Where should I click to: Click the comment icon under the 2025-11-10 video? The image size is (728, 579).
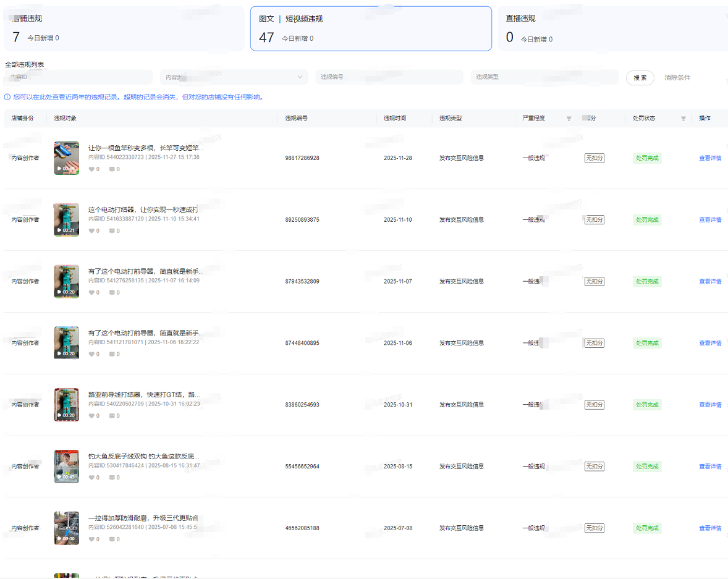tap(112, 230)
